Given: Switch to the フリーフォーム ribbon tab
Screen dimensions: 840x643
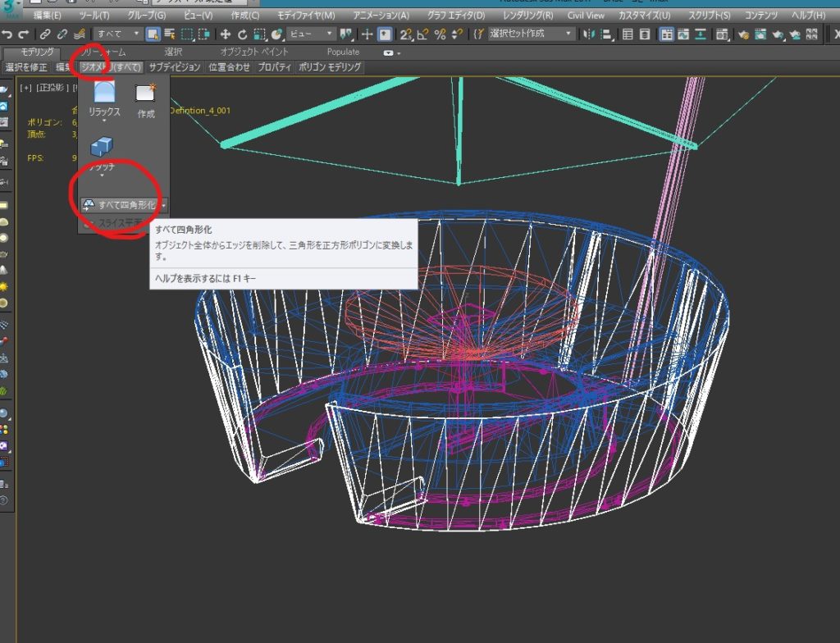Looking at the screenshot, I should coord(103,52).
